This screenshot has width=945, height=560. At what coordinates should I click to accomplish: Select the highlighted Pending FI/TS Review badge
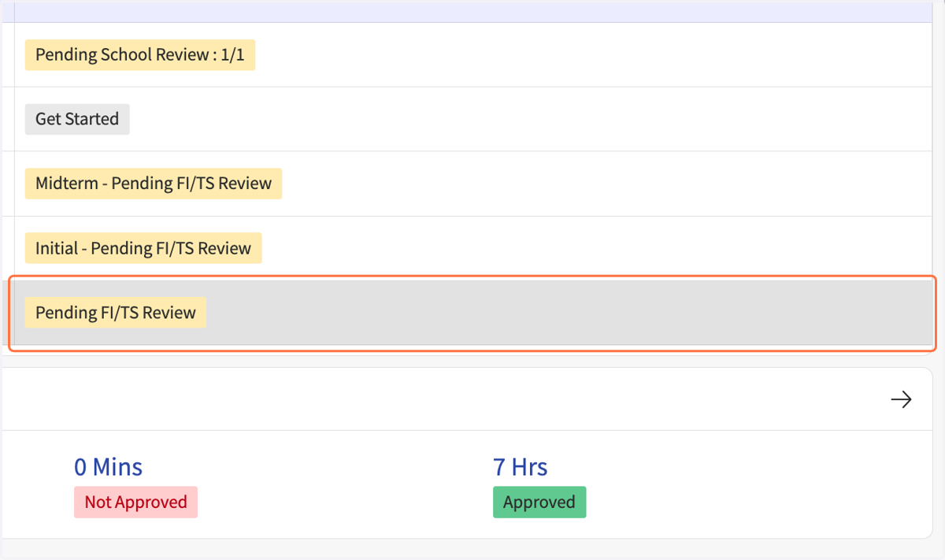[116, 313]
